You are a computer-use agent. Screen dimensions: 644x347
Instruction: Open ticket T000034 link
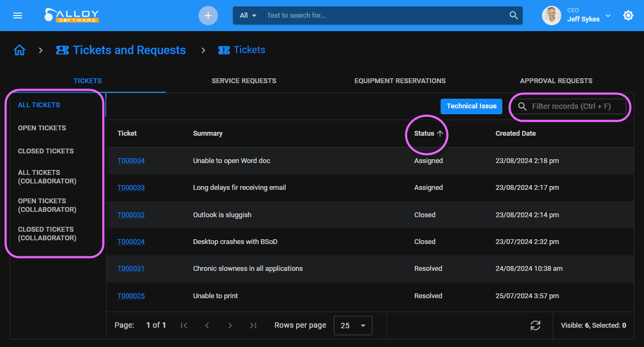[x=131, y=161]
